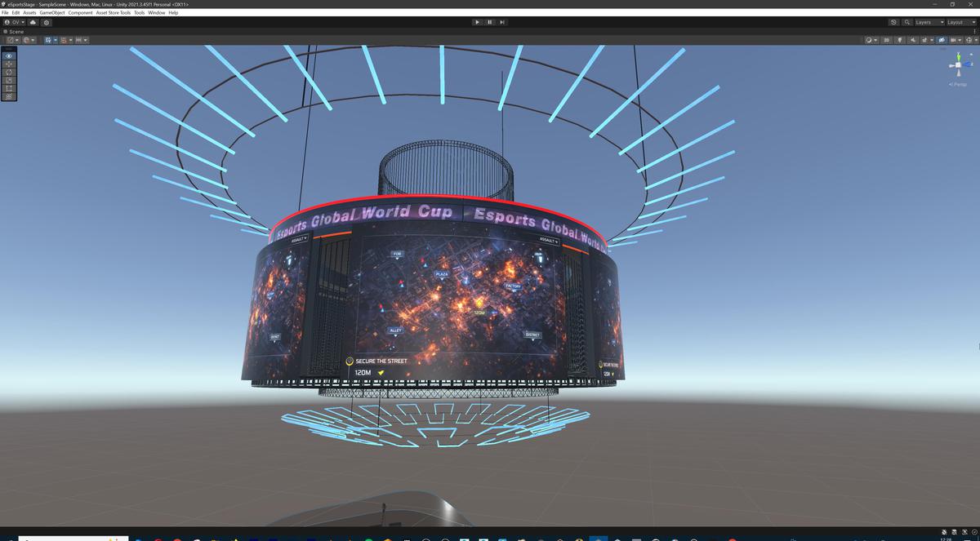This screenshot has width=980, height=541.
Task: Select the Rotate tool
Action: pyautogui.click(x=8, y=73)
